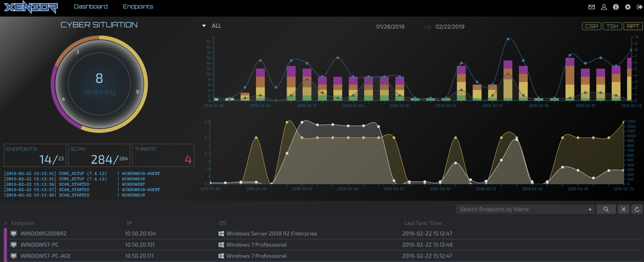Open the endpoint search dropdown arrow
The image size is (644, 262).
click(x=590, y=210)
